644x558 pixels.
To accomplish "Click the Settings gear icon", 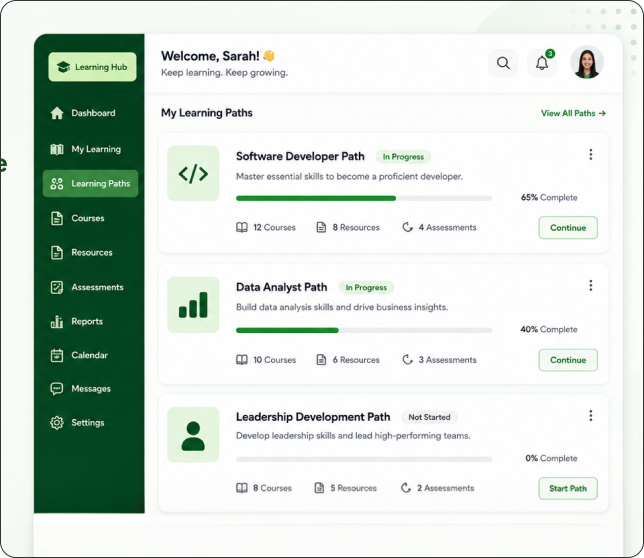I will [x=57, y=423].
